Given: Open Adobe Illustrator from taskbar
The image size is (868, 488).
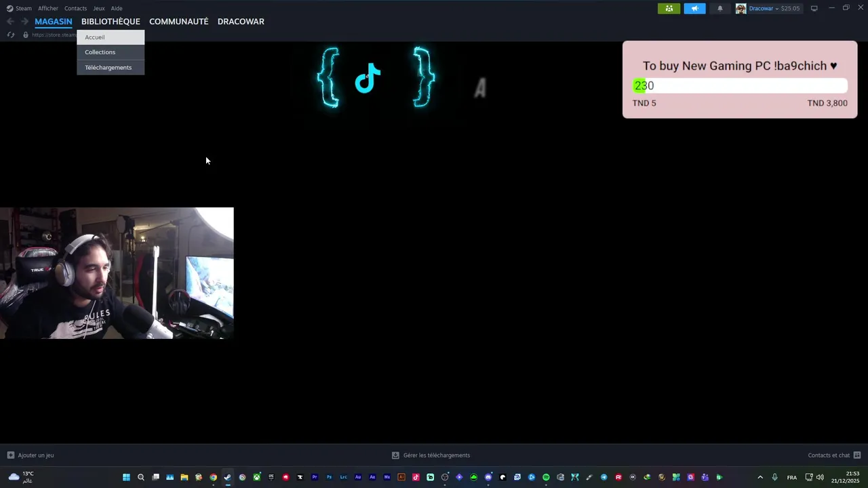Looking at the screenshot, I should pos(401,477).
